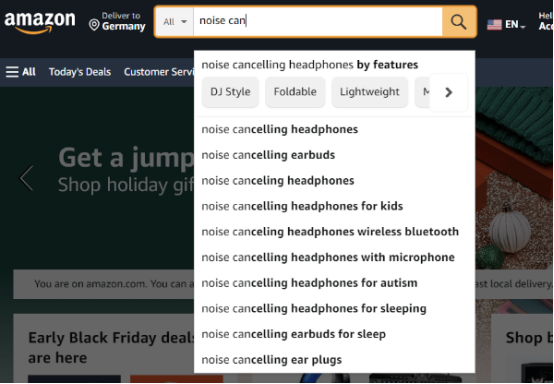Image resolution: width=554 pixels, height=384 pixels.
Task: Expand the All search category dropdown
Action: coord(175,22)
